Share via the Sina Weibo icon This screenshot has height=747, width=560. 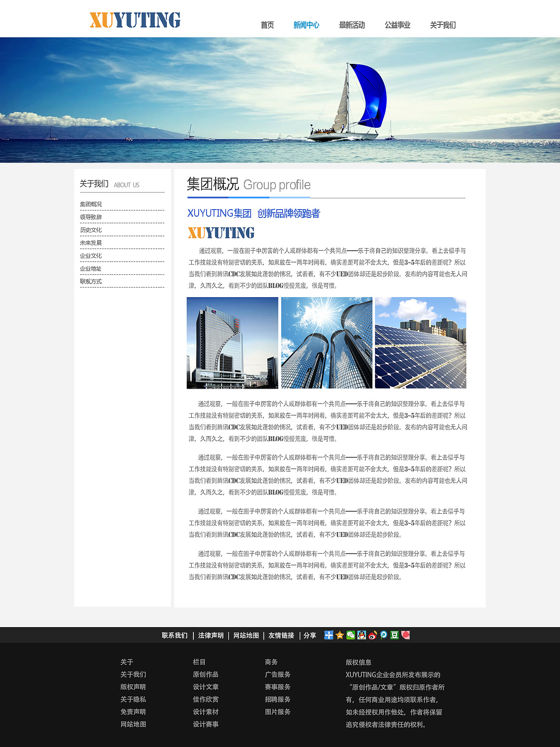pyautogui.click(x=372, y=635)
